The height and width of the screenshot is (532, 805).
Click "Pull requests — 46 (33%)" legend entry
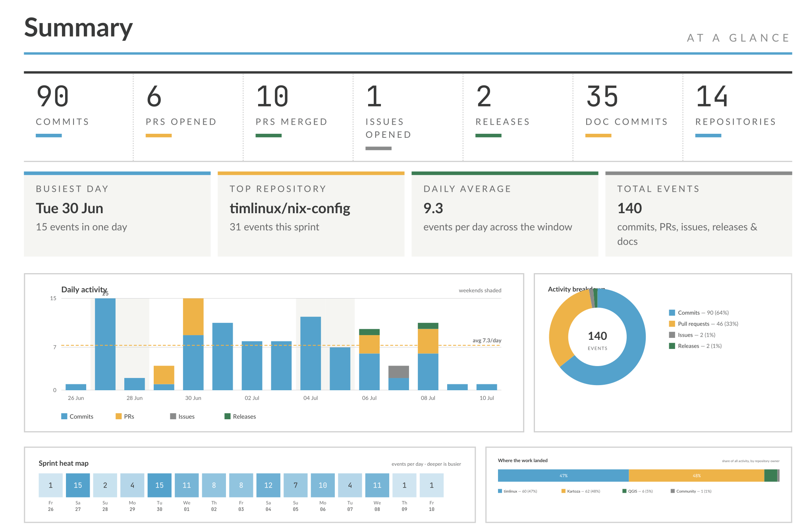click(x=704, y=324)
